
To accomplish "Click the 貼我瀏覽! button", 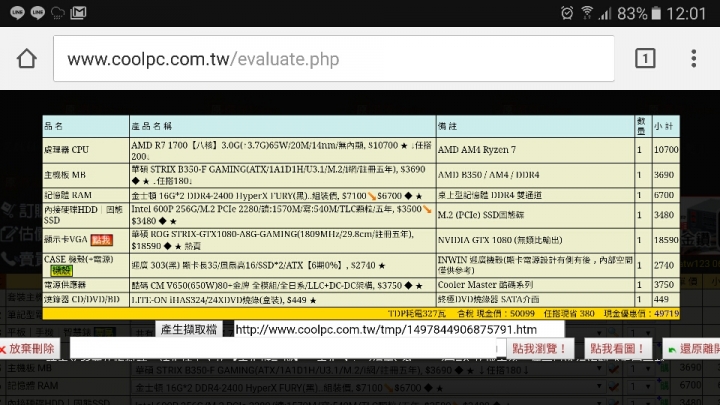I will click(x=540, y=349).
